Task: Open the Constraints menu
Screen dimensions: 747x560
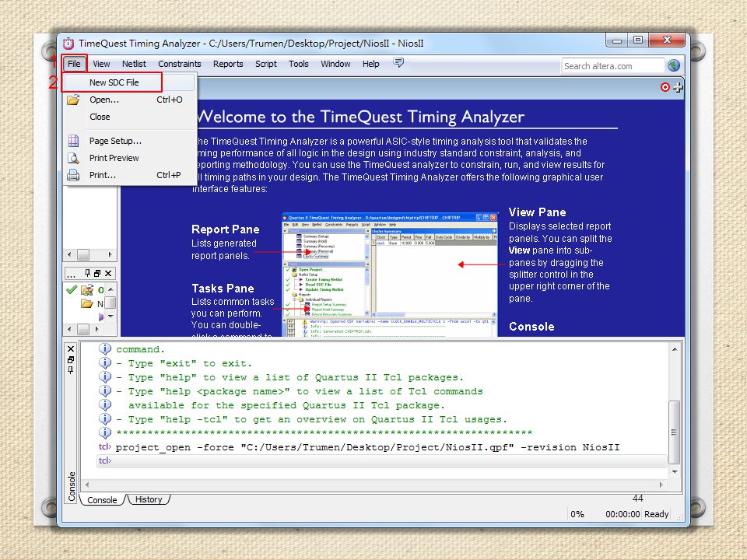Action: [179, 64]
